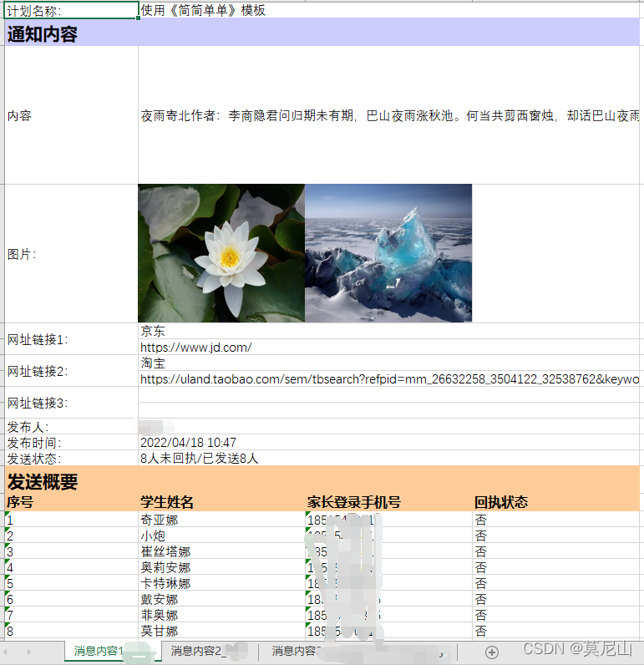644x665 pixels.
Task: Select the 图片 label cell
Action: (71, 254)
